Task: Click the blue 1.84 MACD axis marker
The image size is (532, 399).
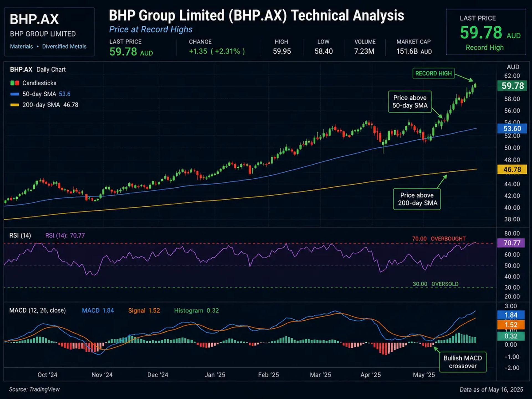Action: (x=511, y=315)
